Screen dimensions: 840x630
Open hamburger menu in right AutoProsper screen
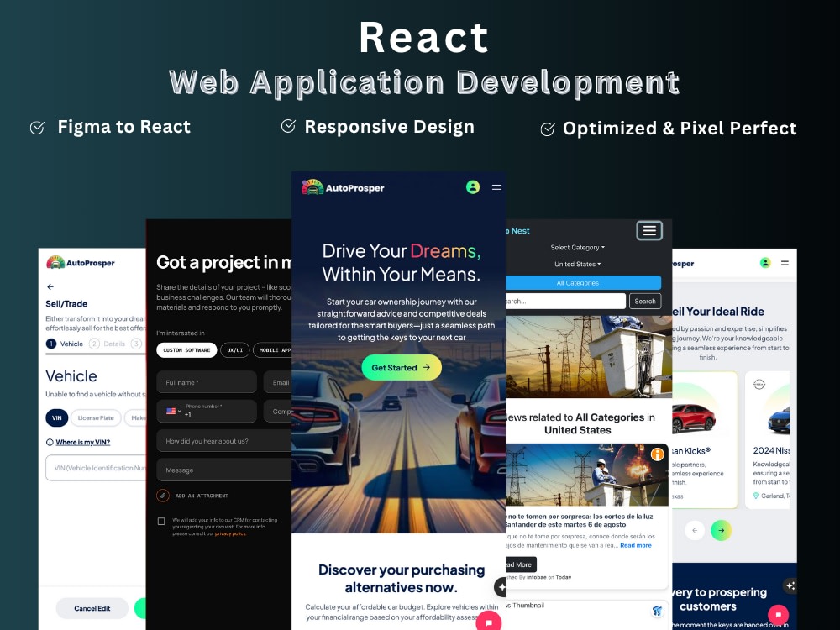785,262
